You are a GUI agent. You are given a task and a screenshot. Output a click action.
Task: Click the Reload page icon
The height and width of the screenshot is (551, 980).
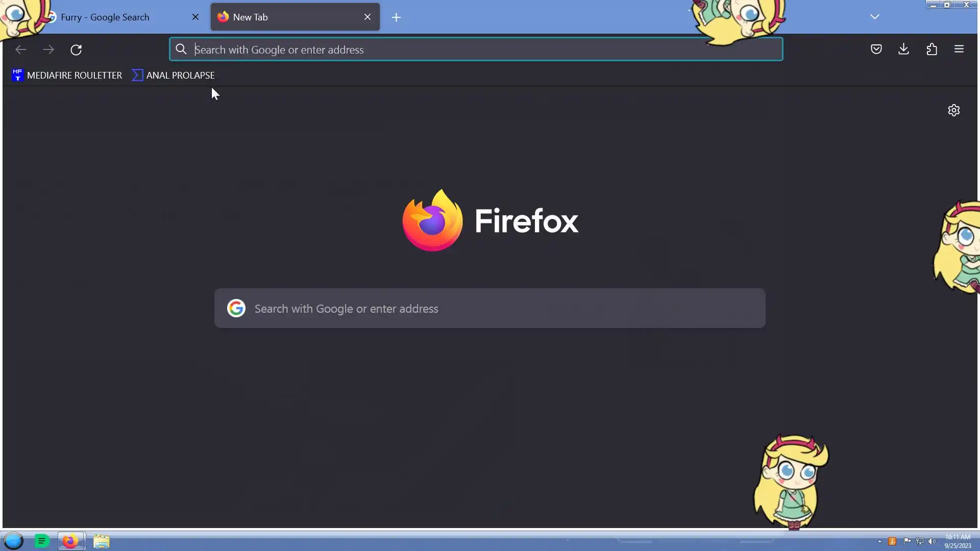[x=76, y=49]
